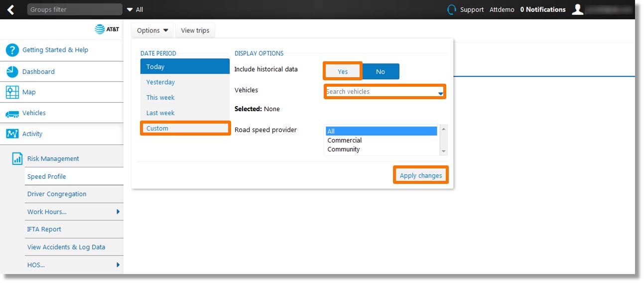Open HOS menu item

(x=36, y=265)
